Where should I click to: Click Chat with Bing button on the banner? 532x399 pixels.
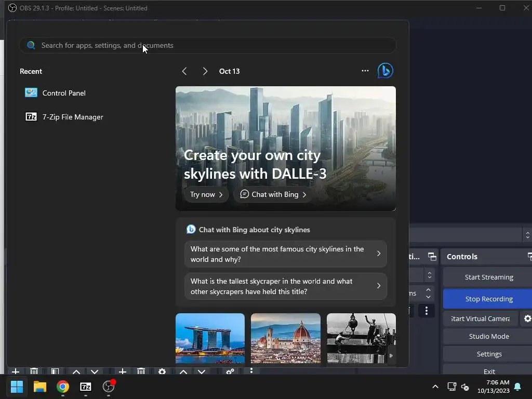coord(273,194)
